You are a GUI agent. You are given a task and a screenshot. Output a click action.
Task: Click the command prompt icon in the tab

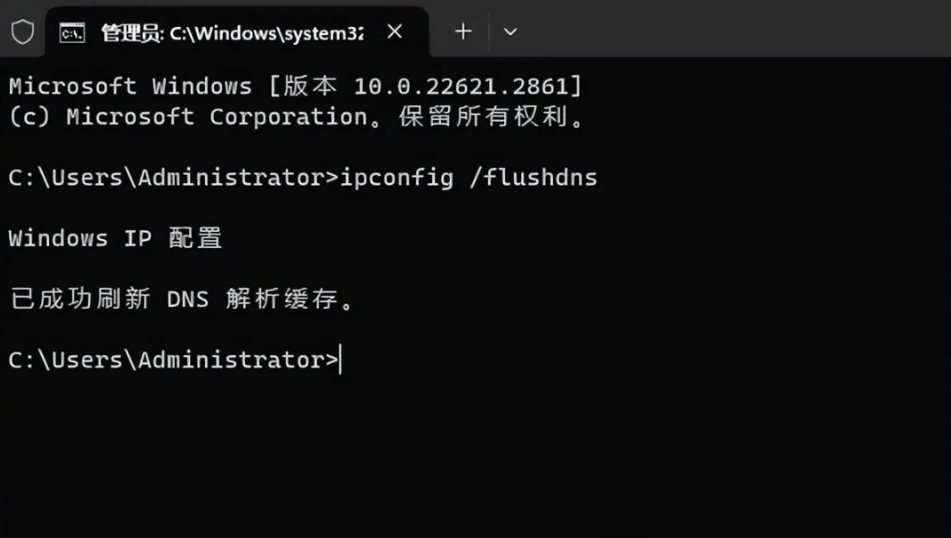72,32
